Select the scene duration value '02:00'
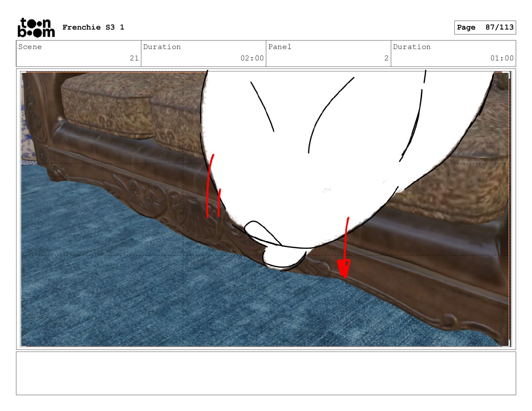The height and width of the screenshot is (411, 532). (252, 58)
